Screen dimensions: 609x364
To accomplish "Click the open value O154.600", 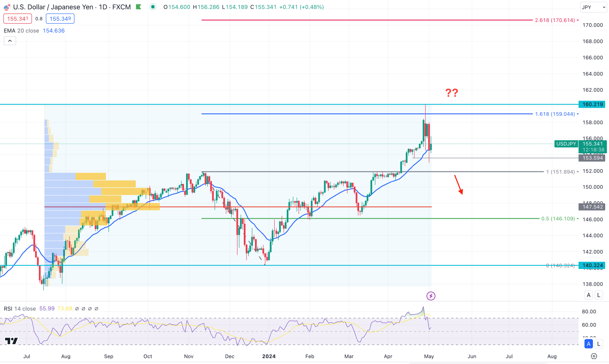I will (x=177, y=7).
